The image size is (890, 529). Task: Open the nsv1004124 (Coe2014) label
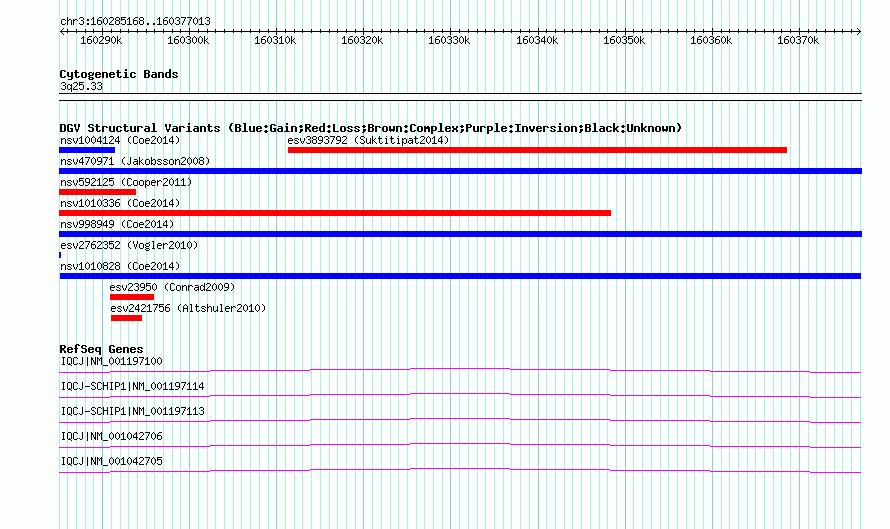pos(120,140)
